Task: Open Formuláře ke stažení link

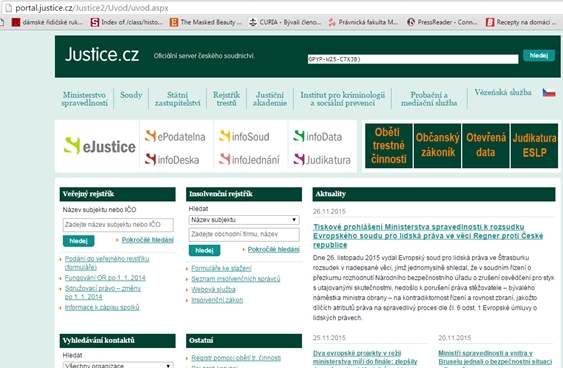Action: pyautogui.click(x=221, y=268)
